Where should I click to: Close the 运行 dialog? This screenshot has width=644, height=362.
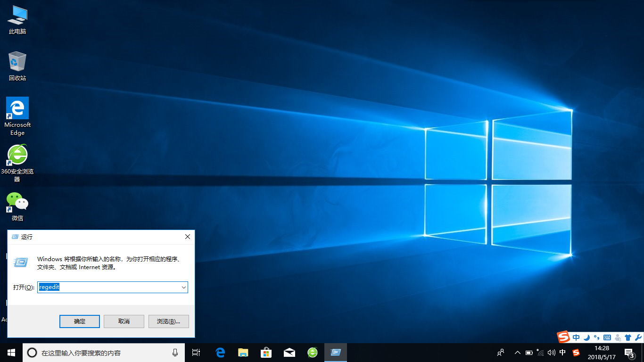point(187,237)
